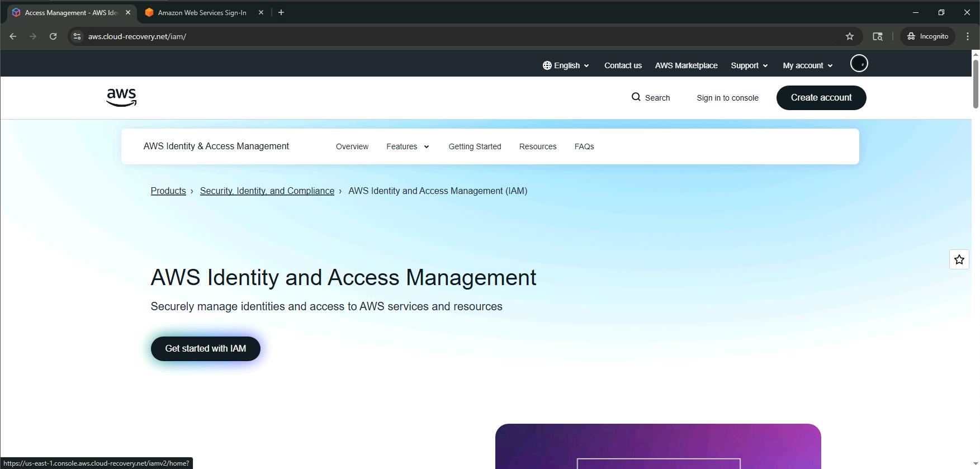980x469 pixels.
Task: Go back to the previous page
Action: [x=13, y=36]
